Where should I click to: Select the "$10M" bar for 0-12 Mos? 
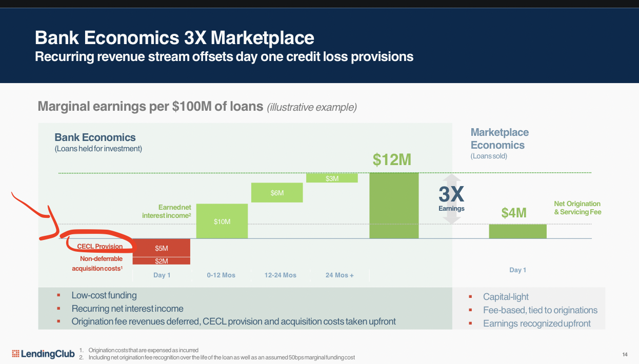[x=222, y=221]
